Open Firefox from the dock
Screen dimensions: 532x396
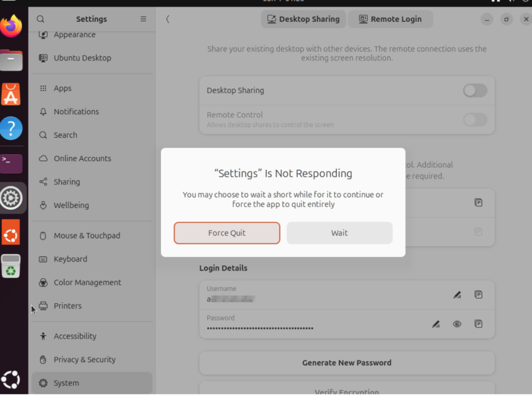11,26
